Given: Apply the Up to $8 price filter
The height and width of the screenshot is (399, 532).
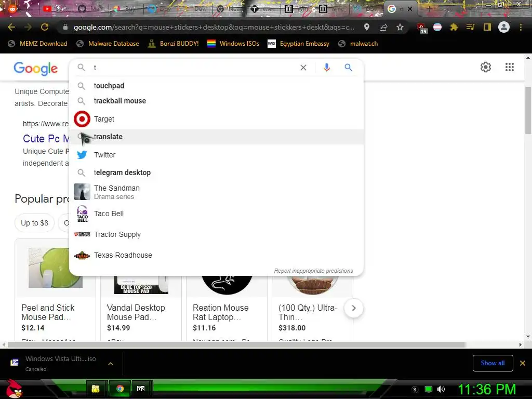Looking at the screenshot, I should click(34, 223).
